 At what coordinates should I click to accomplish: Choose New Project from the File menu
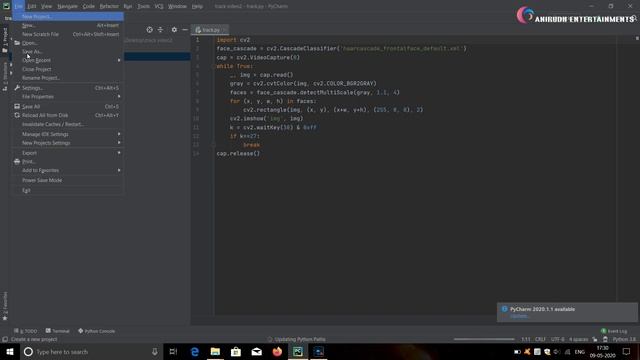pyautogui.click(x=68, y=16)
